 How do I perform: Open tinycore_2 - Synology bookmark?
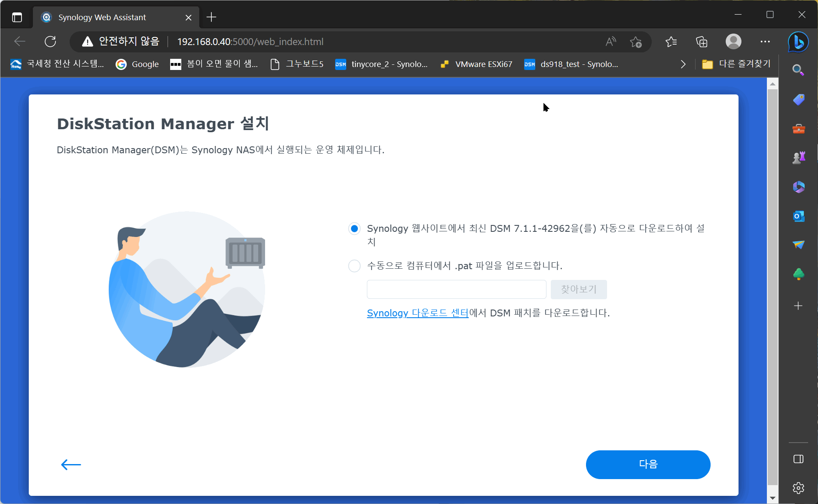point(382,64)
